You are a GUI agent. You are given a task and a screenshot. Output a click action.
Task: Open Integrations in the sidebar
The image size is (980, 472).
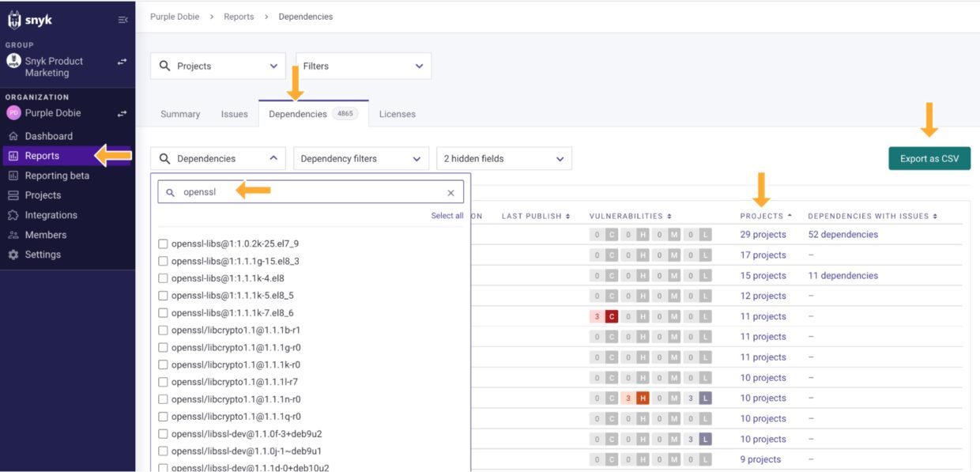(x=51, y=215)
